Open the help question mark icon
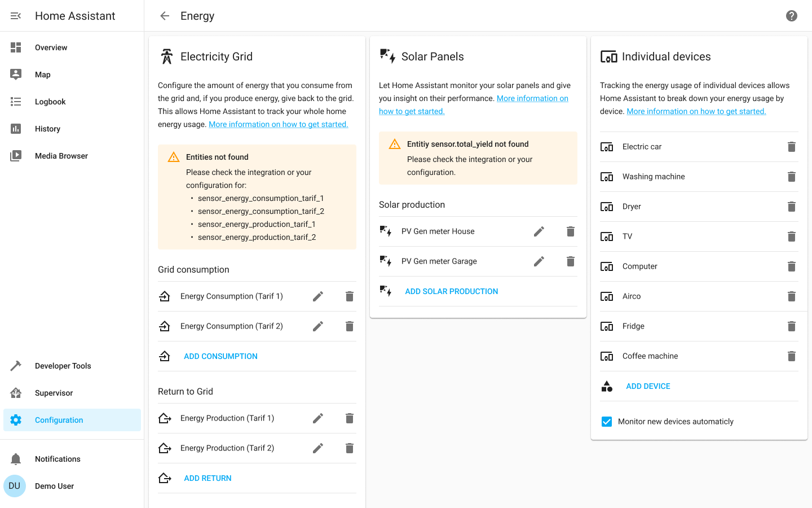This screenshot has height=508, width=812. coord(792,16)
